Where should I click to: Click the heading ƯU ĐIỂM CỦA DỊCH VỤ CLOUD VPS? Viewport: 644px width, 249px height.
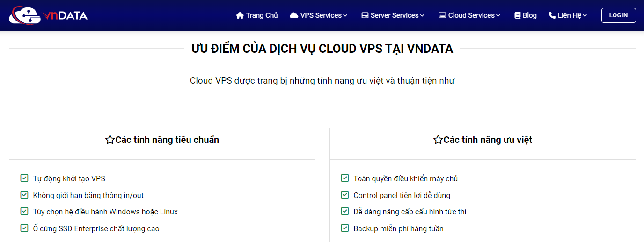[x=322, y=49]
